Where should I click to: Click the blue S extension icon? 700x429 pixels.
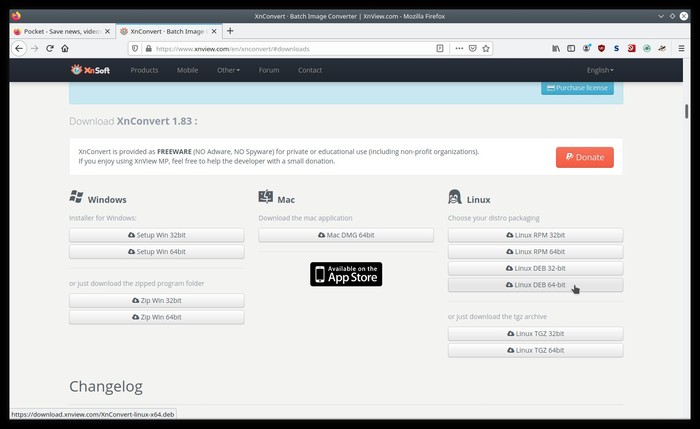616,48
